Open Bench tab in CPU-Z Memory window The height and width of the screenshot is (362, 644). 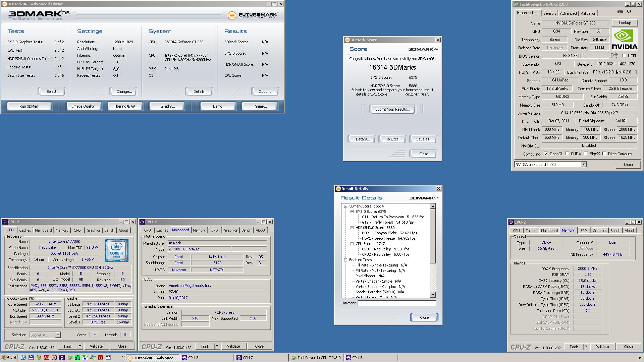[x=615, y=231]
